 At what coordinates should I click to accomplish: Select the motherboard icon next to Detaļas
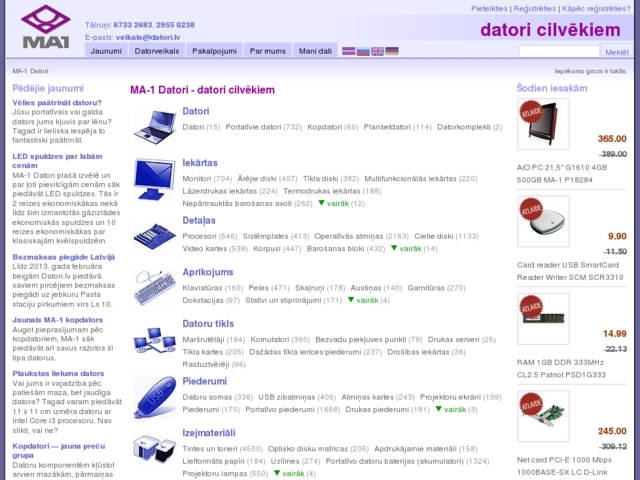point(154,232)
